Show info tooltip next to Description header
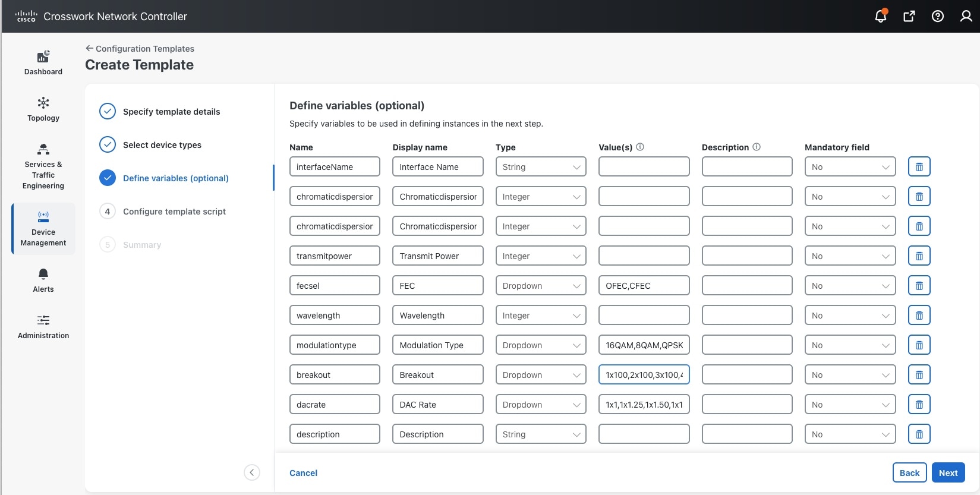This screenshot has height=495, width=980. [757, 147]
